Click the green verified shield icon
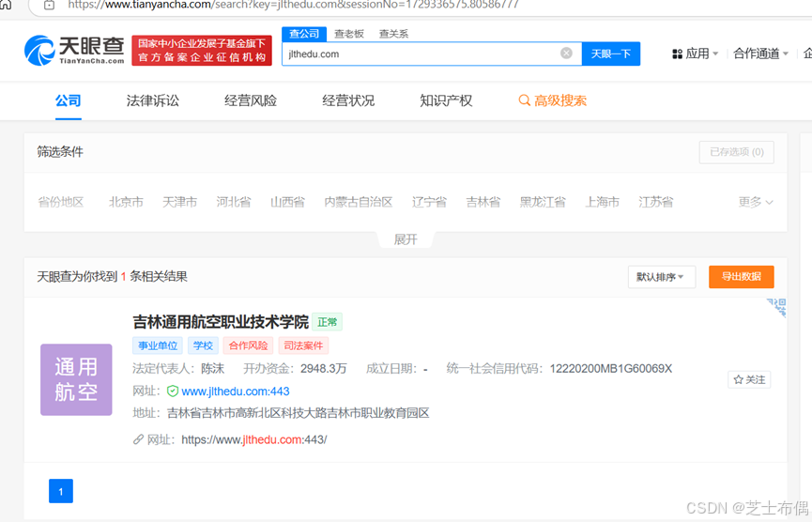 [173, 391]
